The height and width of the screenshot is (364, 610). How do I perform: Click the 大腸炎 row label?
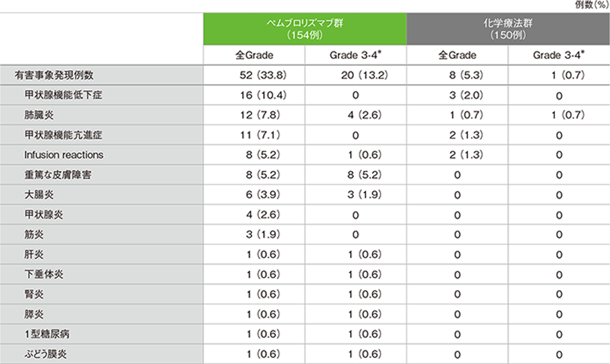coord(39,194)
